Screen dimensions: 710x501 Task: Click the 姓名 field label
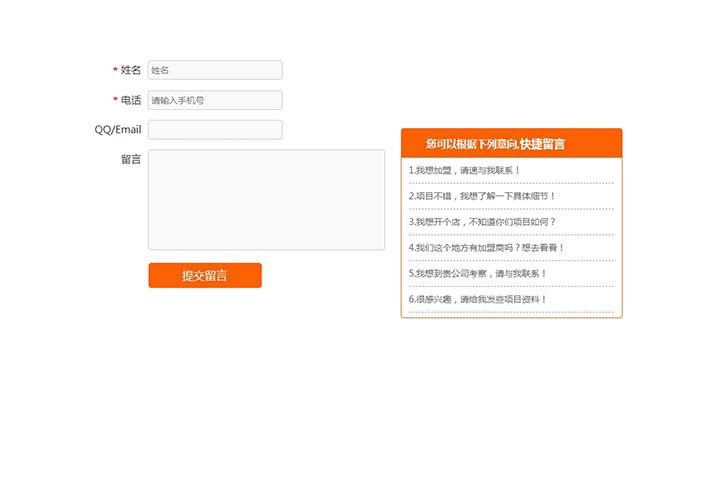point(130,70)
